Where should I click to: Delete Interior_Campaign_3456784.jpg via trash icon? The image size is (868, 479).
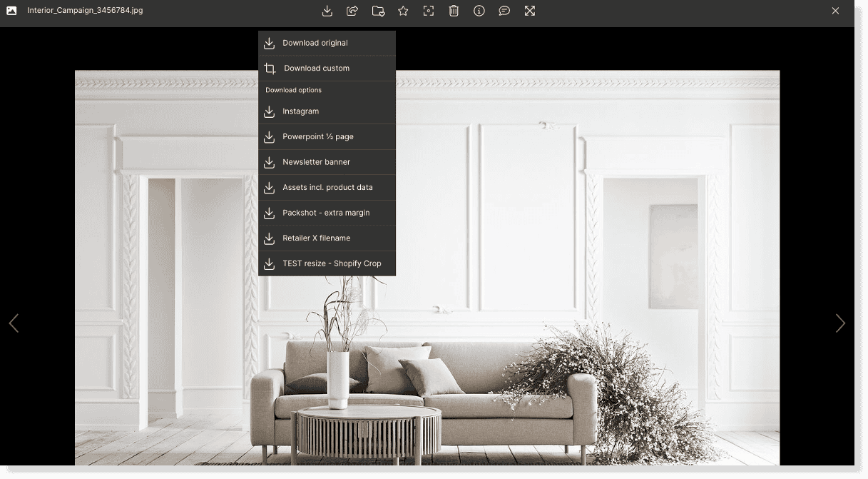click(454, 11)
